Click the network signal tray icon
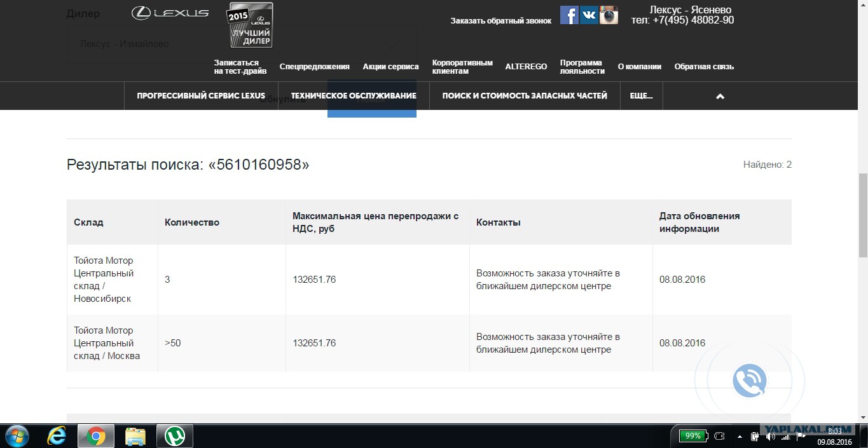 (785, 437)
